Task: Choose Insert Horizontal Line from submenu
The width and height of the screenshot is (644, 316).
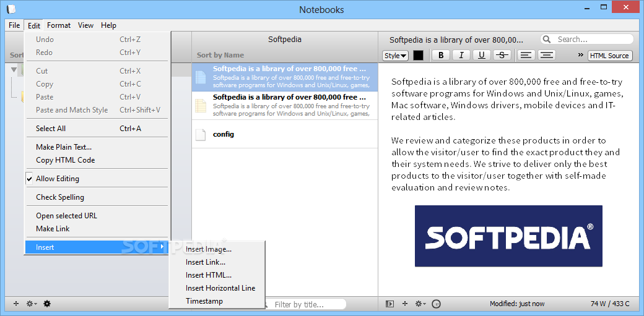Action: coord(217,288)
